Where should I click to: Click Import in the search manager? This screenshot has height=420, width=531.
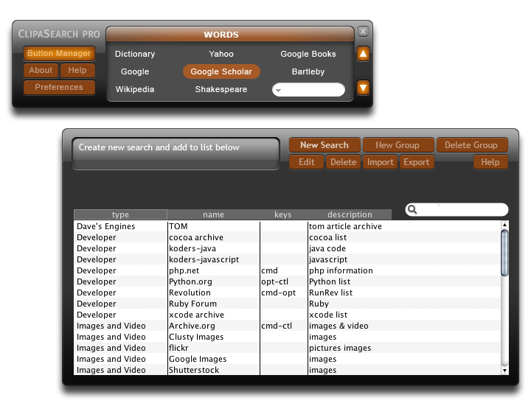(380, 162)
